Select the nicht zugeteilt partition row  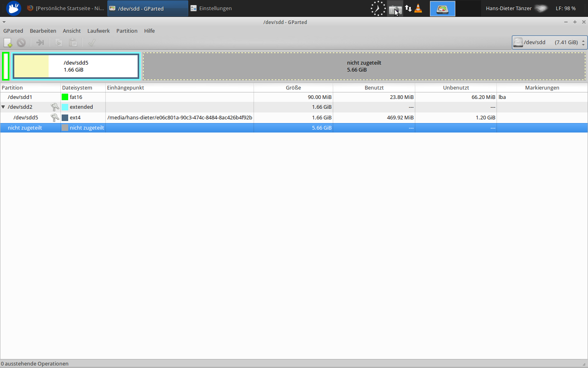click(x=294, y=128)
